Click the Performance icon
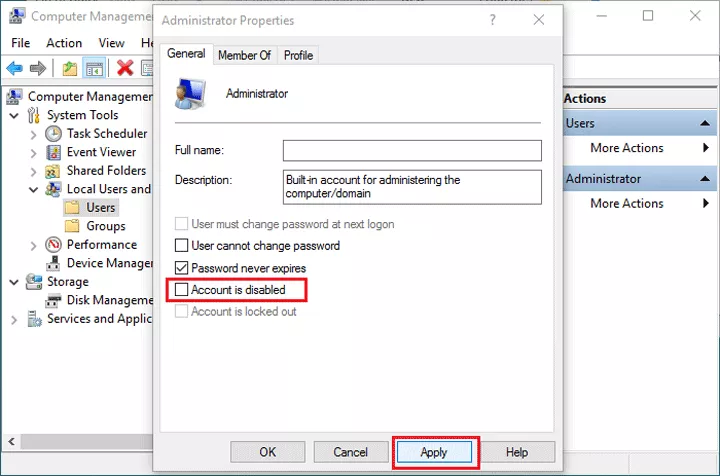This screenshot has height=476, width=720. click(x=53, y=245)
